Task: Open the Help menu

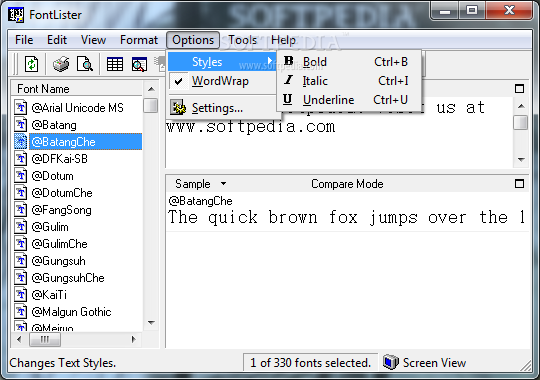Action: coord(283,40)
